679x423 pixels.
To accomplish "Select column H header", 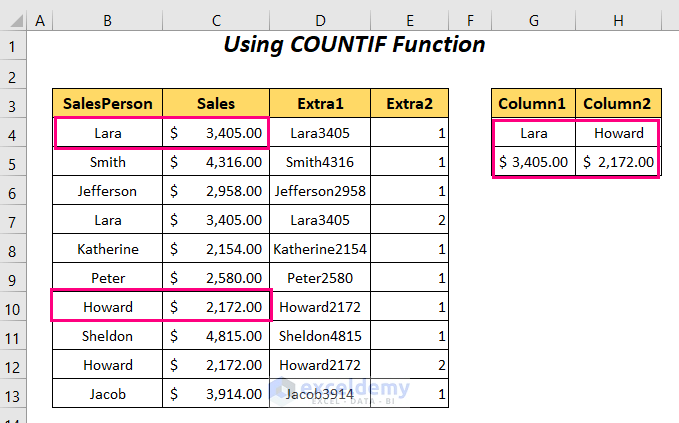I will tap(618, 19).
